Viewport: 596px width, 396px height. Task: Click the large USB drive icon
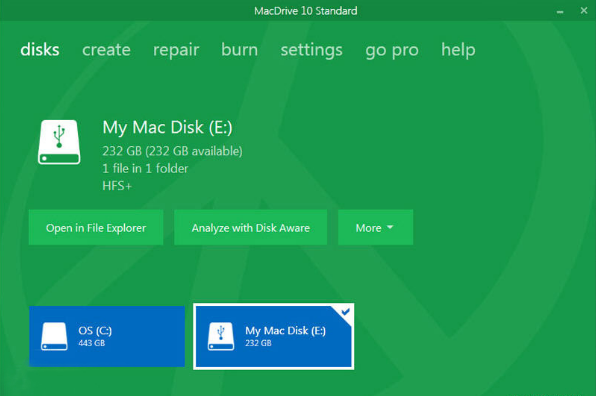pos(59,142)
